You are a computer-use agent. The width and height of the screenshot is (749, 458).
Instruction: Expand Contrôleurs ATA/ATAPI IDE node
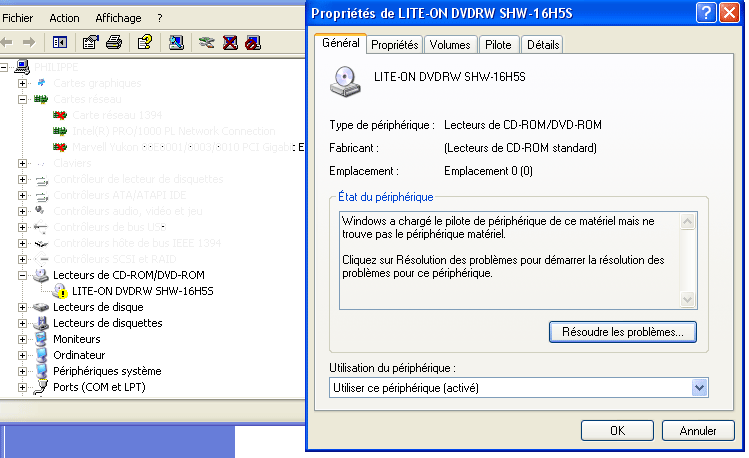coord(22,195)
